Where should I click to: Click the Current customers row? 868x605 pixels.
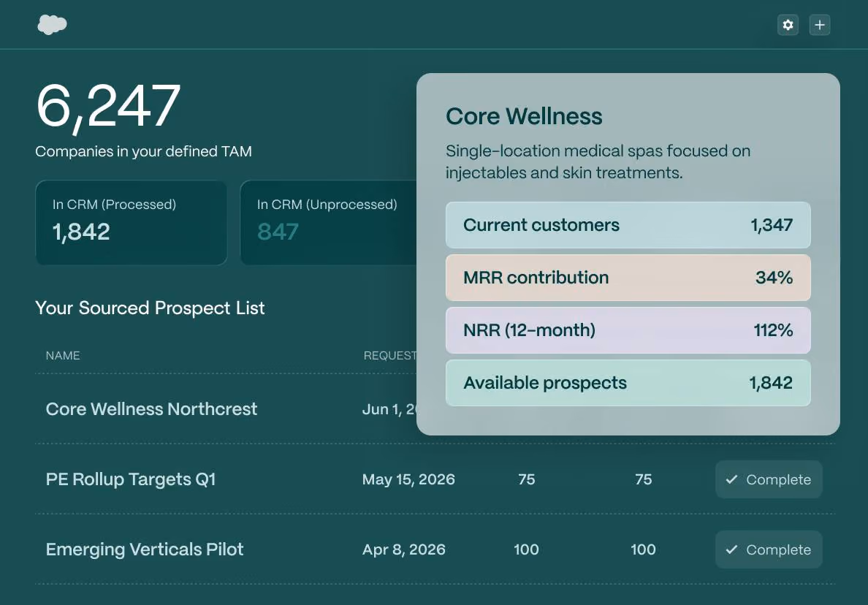pos(628,225)
